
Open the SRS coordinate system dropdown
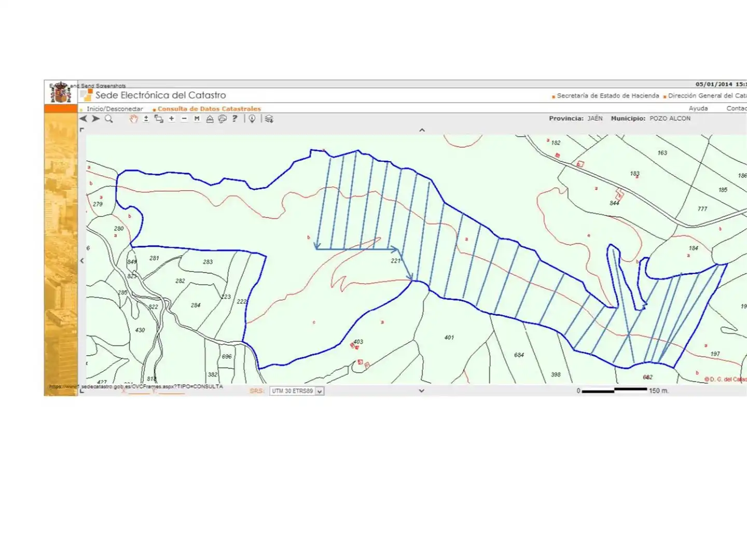pyautogui.click(x=297, y=391)
